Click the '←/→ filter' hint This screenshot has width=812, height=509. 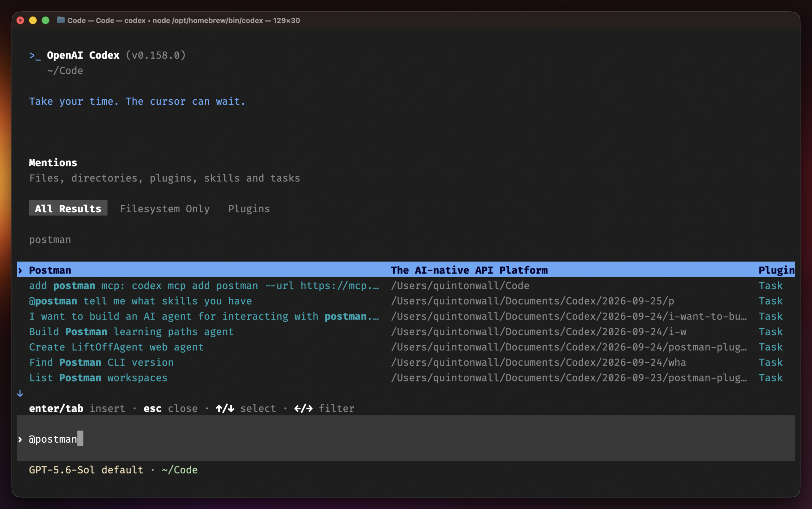tap(324, 408)
